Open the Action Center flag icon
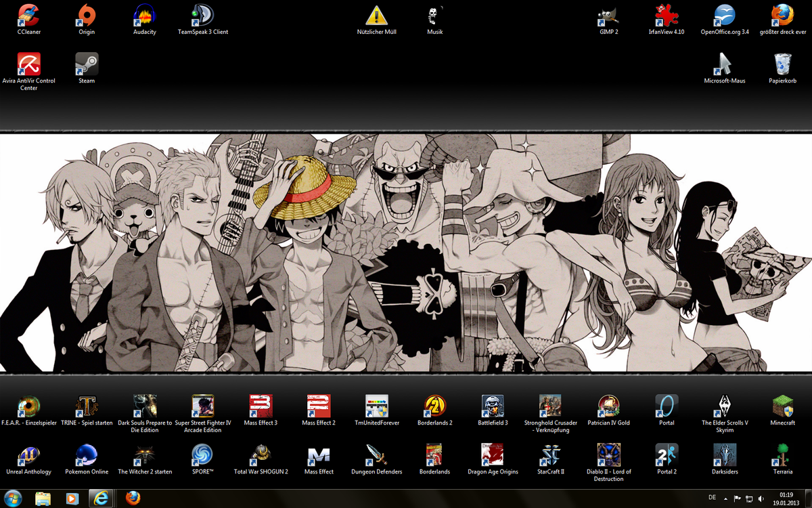The image size is (812, 508). click(x=737, y=499)
